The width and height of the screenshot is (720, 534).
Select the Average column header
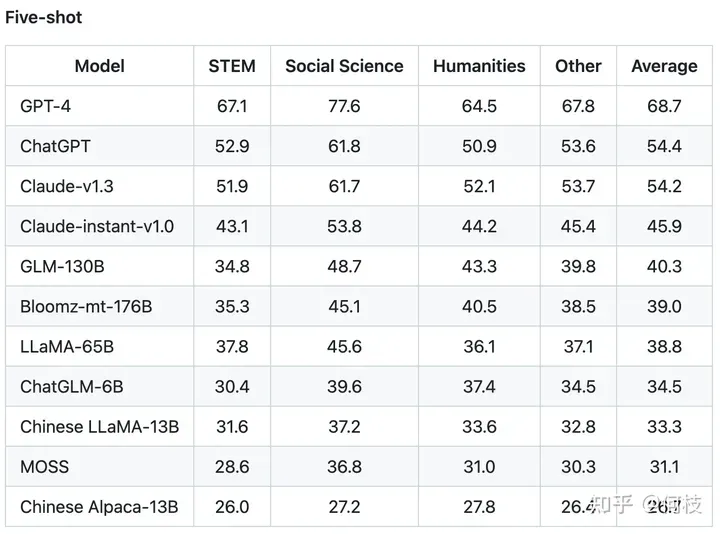pyautogui.click(x=664, y=66)
